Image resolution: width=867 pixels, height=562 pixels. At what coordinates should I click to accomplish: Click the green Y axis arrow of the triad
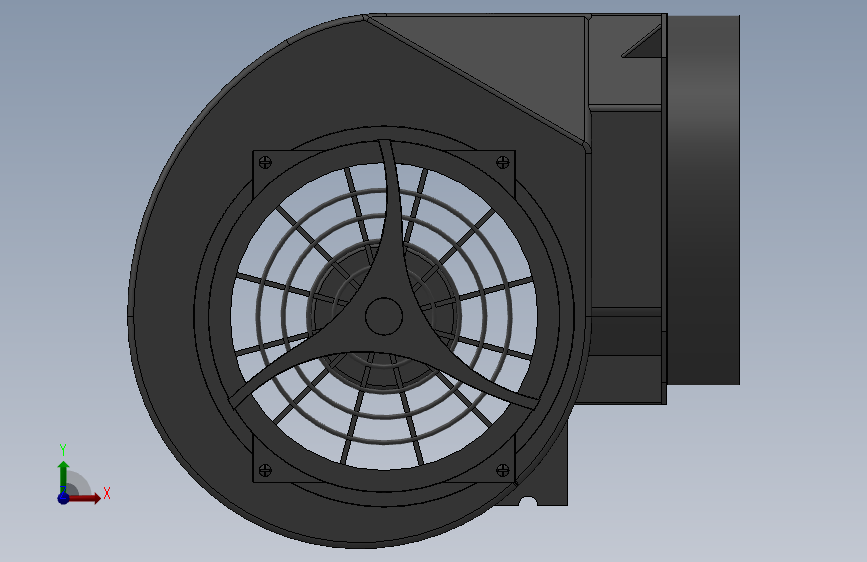pos(64,476)
